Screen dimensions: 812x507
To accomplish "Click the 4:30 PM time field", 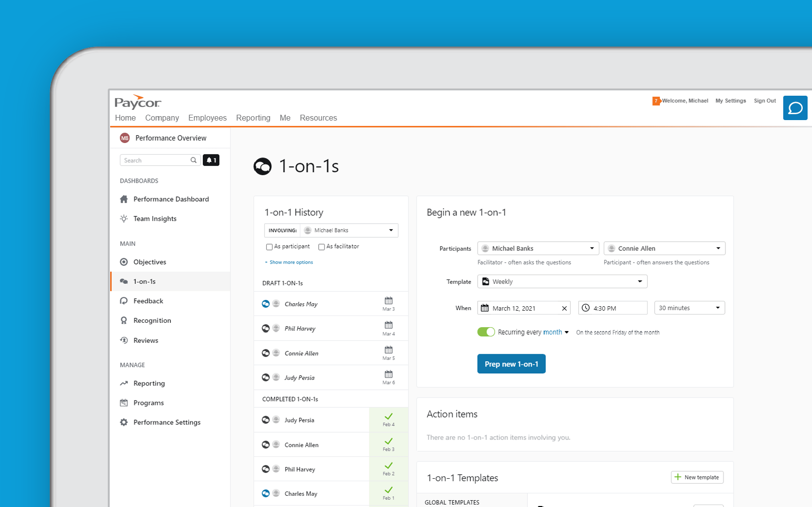I will point(613,308).
